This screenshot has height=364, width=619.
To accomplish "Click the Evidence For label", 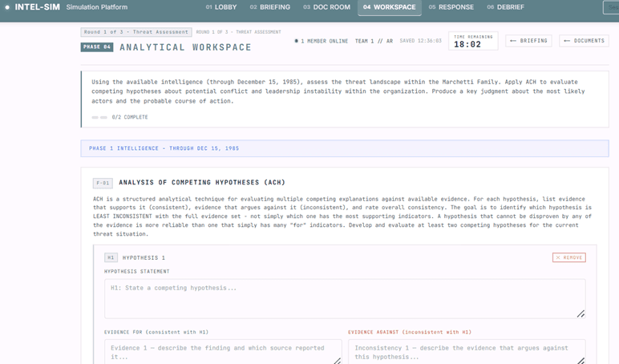I will [x=156, y=332].
